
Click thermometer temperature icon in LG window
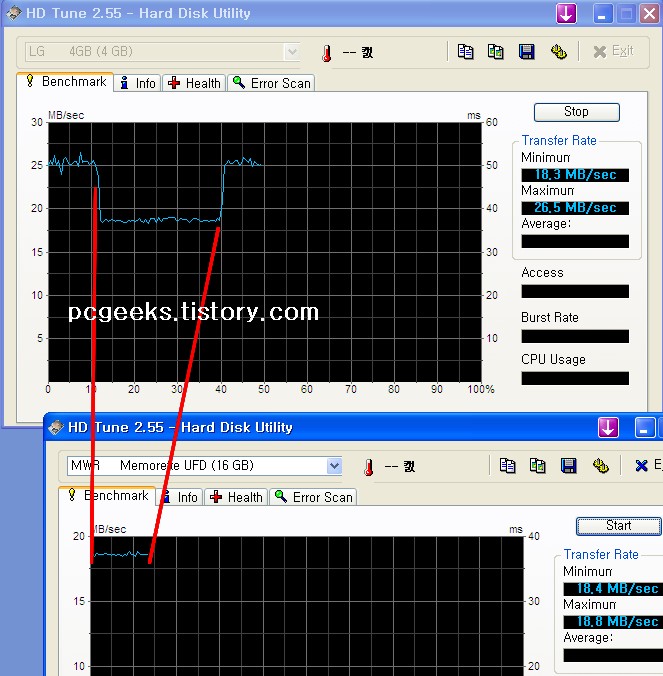point(327,53)
